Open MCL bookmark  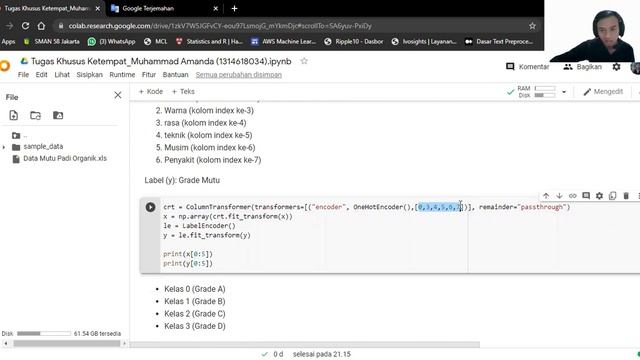[x=156, y=41]
